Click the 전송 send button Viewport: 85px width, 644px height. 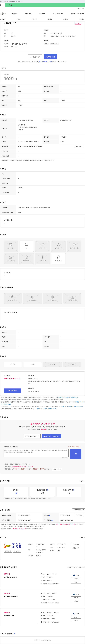[x=76, y=454]
